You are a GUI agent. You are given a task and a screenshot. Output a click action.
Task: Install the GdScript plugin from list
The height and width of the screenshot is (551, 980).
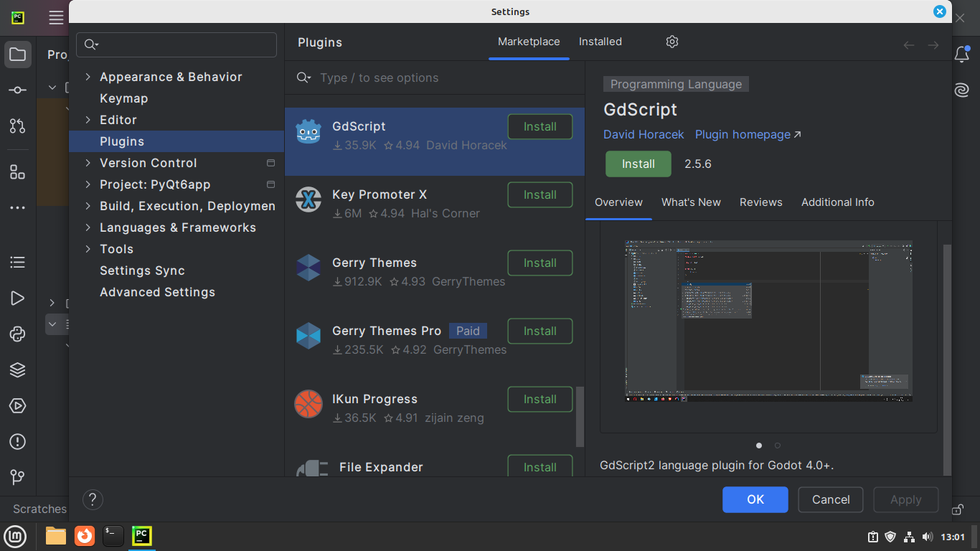click(540, 127)
